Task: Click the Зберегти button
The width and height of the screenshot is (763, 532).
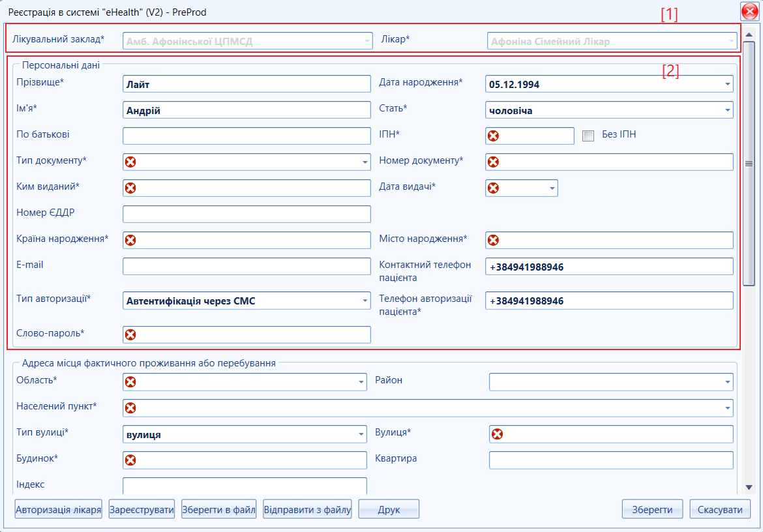Action: coord(652,509)
